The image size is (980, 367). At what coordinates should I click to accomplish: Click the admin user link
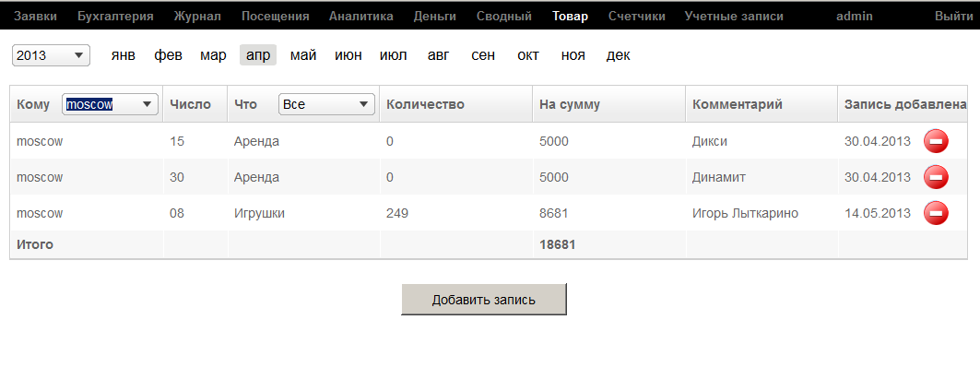coord(855,17)
